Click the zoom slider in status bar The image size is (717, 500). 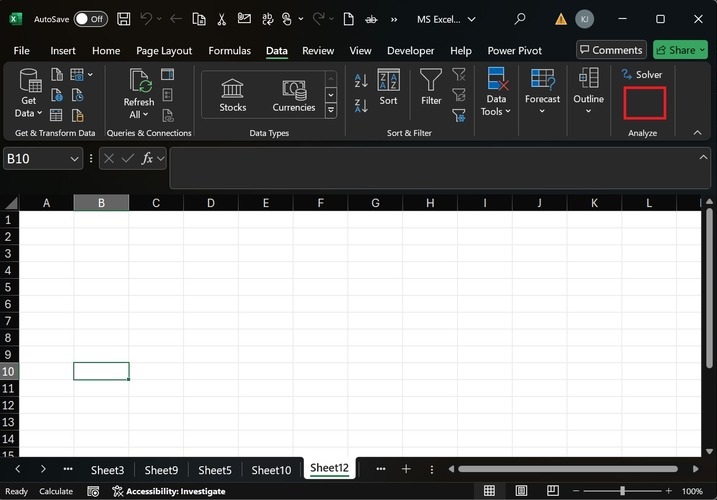[621, 491]
